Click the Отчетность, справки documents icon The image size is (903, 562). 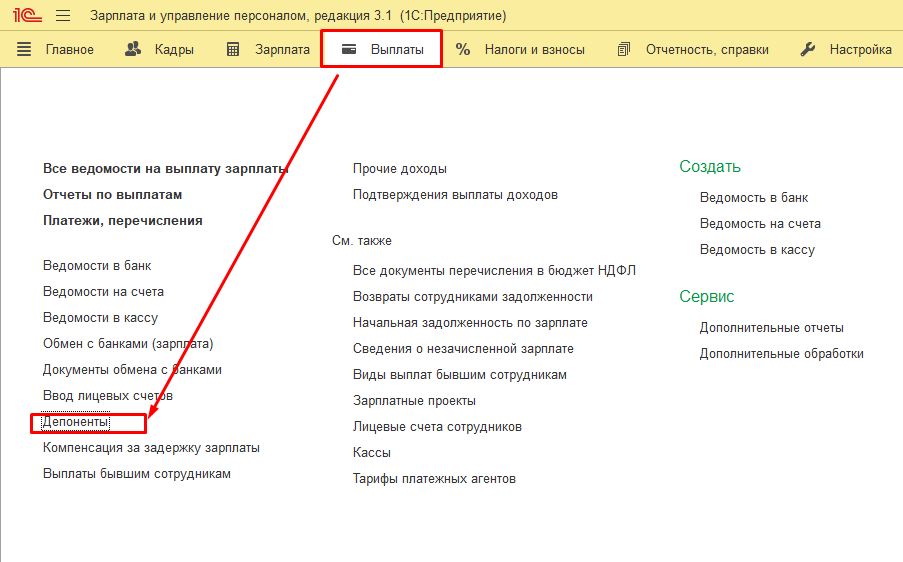pyautogui.click(x=624, y=49)
